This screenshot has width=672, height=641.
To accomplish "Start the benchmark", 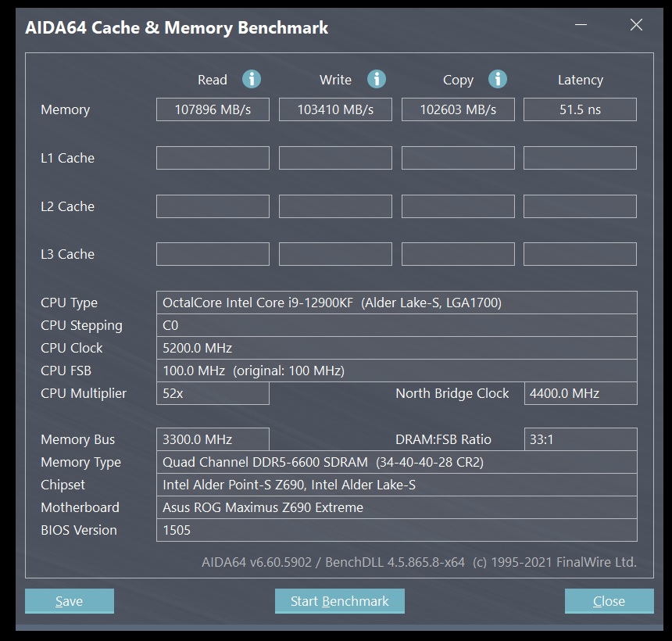I will point(339,600).
